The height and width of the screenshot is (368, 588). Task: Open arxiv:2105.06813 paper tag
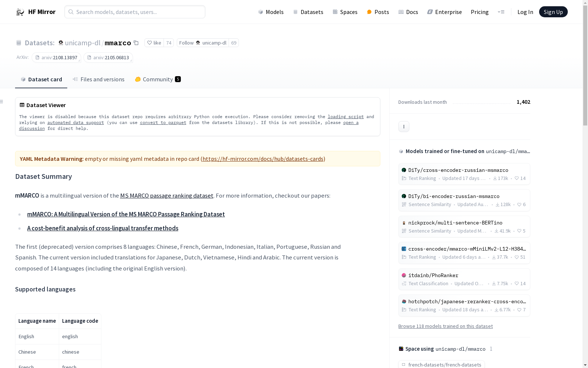click(108, 57)
